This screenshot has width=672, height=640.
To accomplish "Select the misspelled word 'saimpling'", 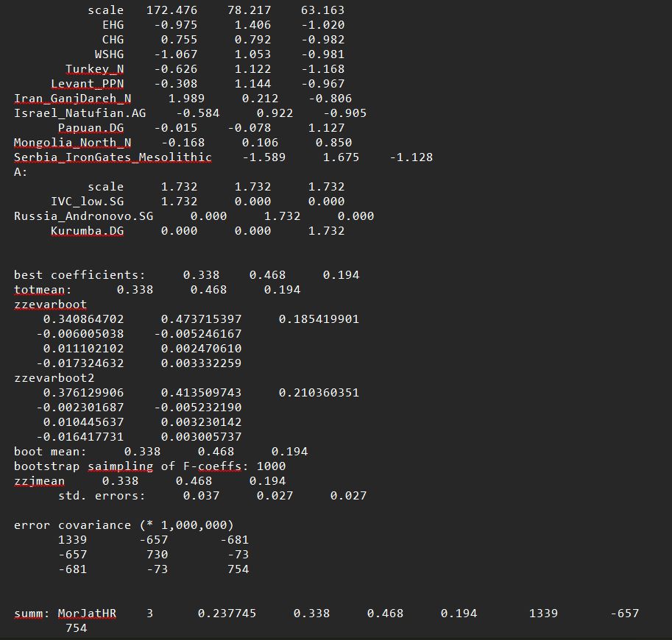I will click(121, 466).
